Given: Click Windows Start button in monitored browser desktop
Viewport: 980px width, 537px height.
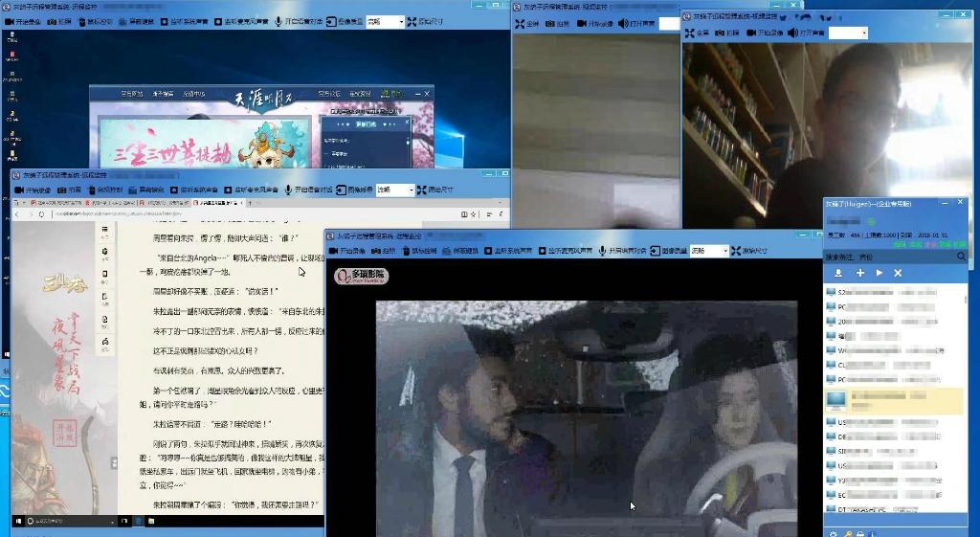Looking at the screenshot, I should coord(17,521).
